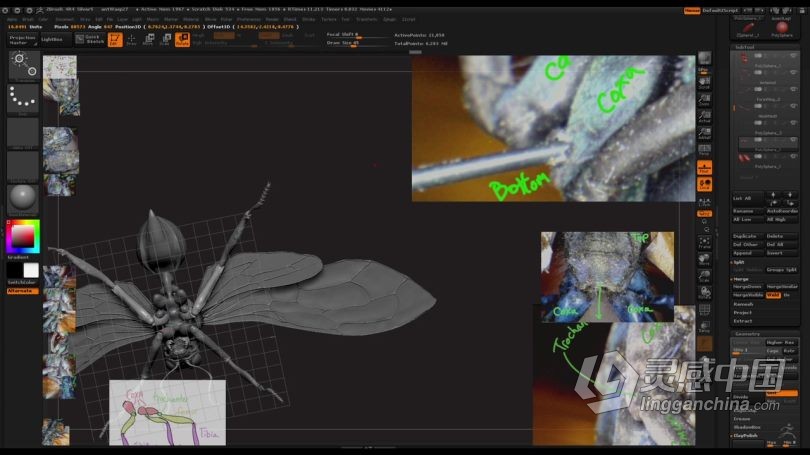
Task: Click the Scale view icon in right shelf
Action: [x=704, y=276]
